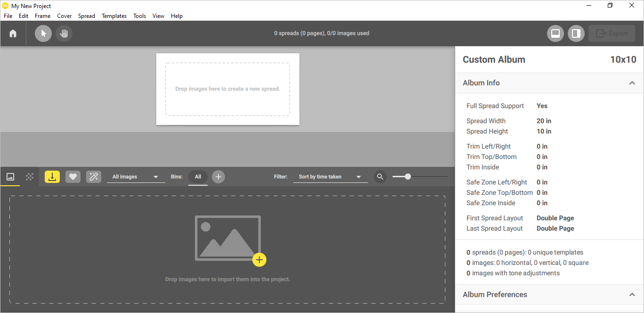Image resolution: width=644 pixels, height=313 pixels.
Task: Activate the hand pan tool
Action: coord(64,33)
